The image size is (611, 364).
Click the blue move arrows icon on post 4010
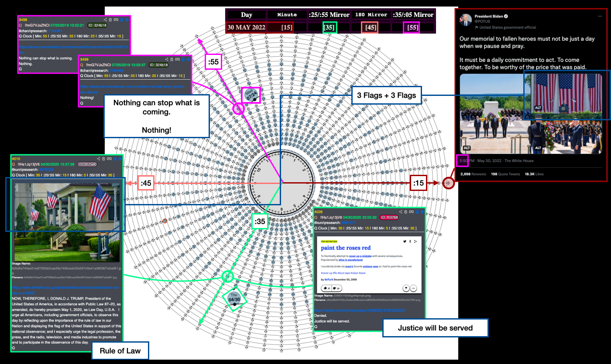[120, 159]
